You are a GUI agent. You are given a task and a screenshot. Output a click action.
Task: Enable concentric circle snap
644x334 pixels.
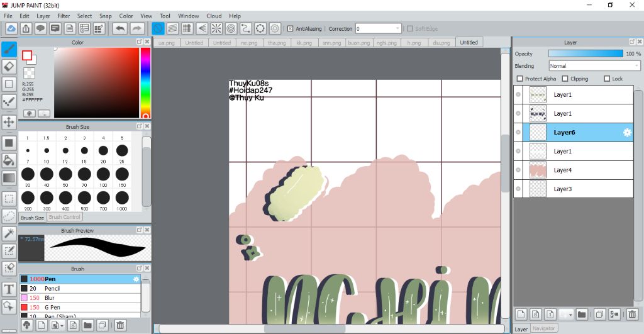[x=231, y=29]
